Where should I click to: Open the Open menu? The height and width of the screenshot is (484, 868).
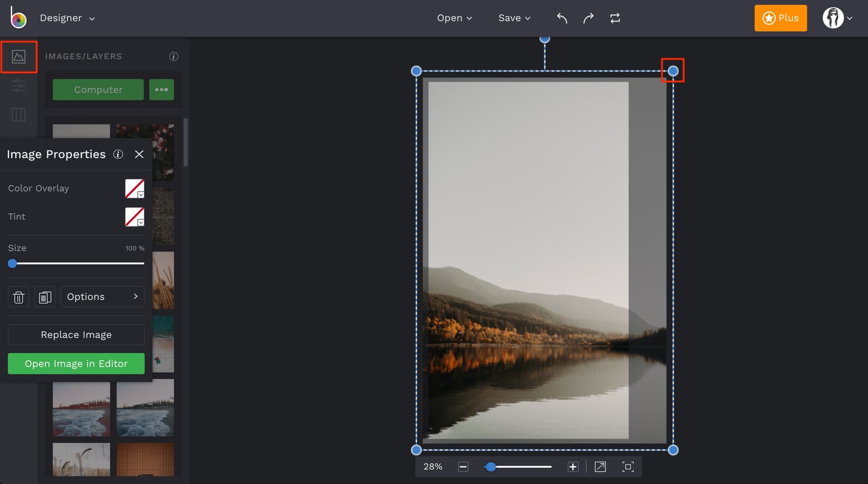click(454, 18)
